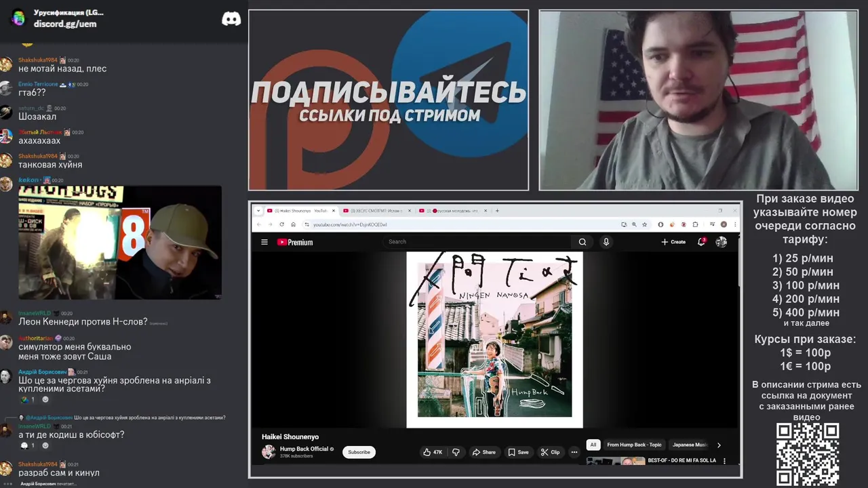Open the more actions ellipsis under video
This screenshot has width=868, height=488.
574,452
